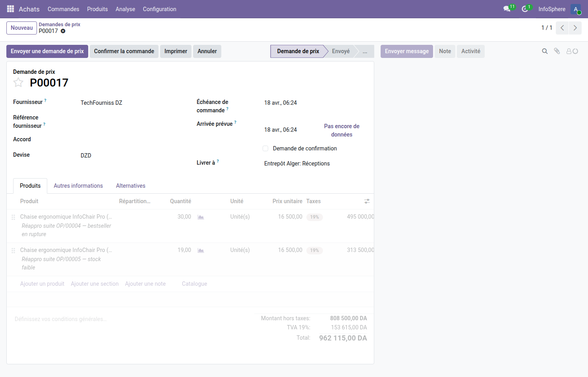The width and height of the screenshot is (588, 377).
Task: Open forecast chart icon for 30,00 quantity line
Action: pyautogui.click(x=201, y=217)
